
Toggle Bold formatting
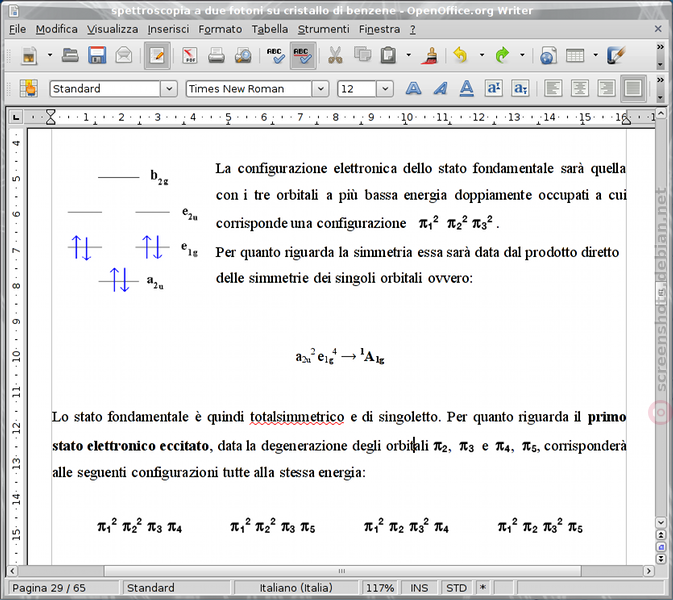[413, 89]
